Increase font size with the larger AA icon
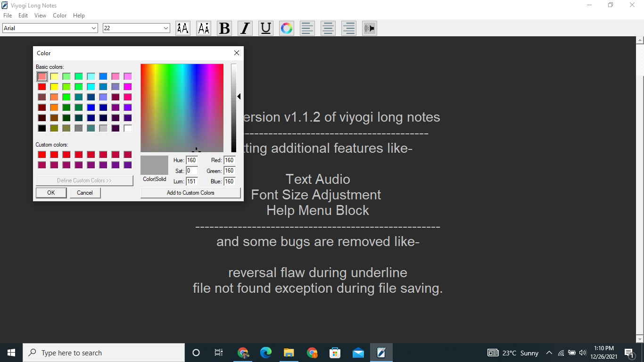Screen dimensions: 644x362 tap(183, 28)
